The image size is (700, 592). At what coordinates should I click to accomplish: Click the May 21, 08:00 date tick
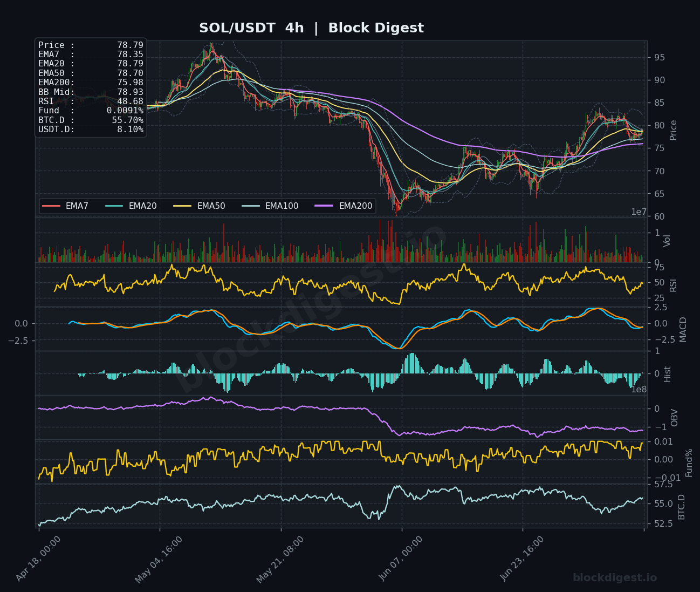(x=280, y=559)
